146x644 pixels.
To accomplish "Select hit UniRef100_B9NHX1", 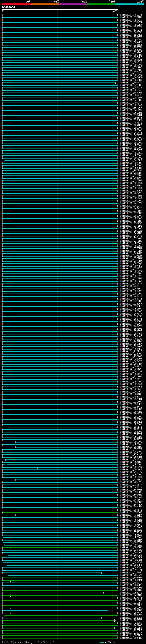I will [x=131, y=83].
